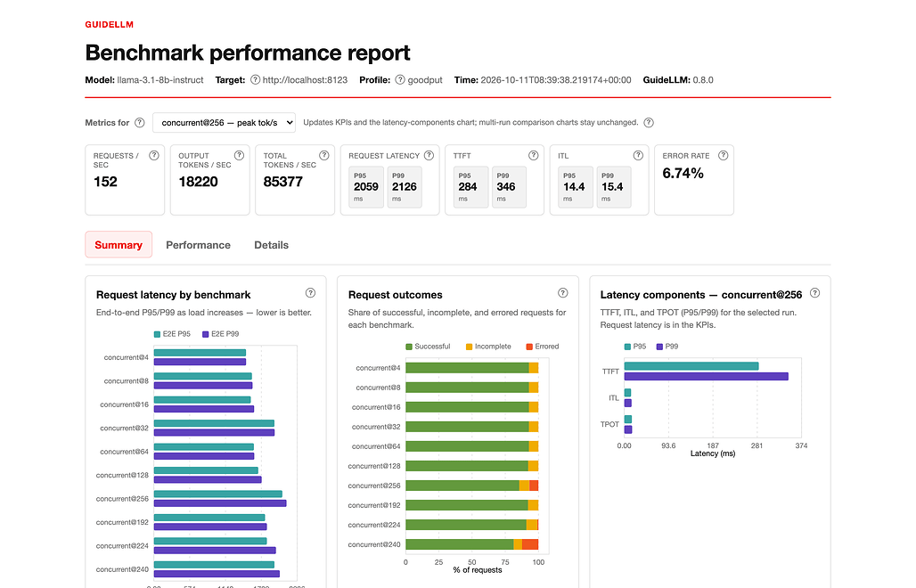Click the 18220 output tokens value
This screenshot has width=916, height=588.
[x=198, y=182]
